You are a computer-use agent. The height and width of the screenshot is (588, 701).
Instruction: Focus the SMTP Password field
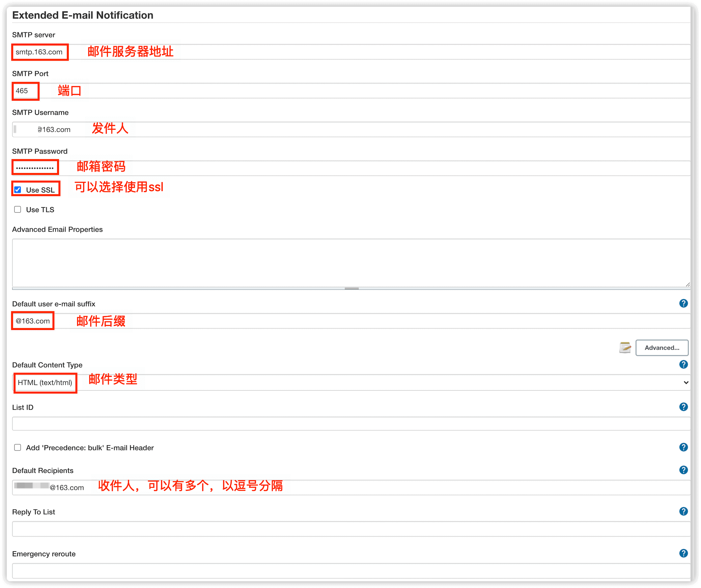(x=351, y=168)
